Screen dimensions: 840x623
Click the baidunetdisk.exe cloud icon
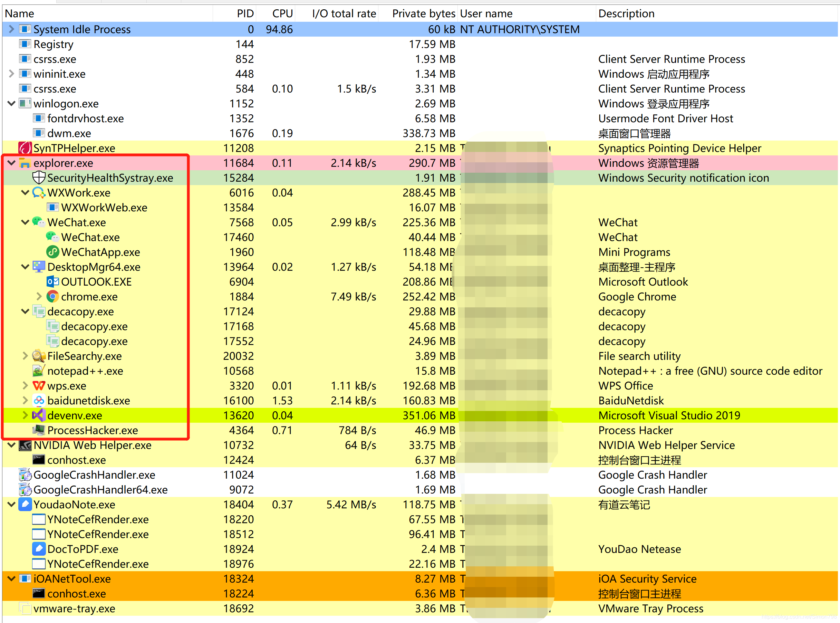39,401
